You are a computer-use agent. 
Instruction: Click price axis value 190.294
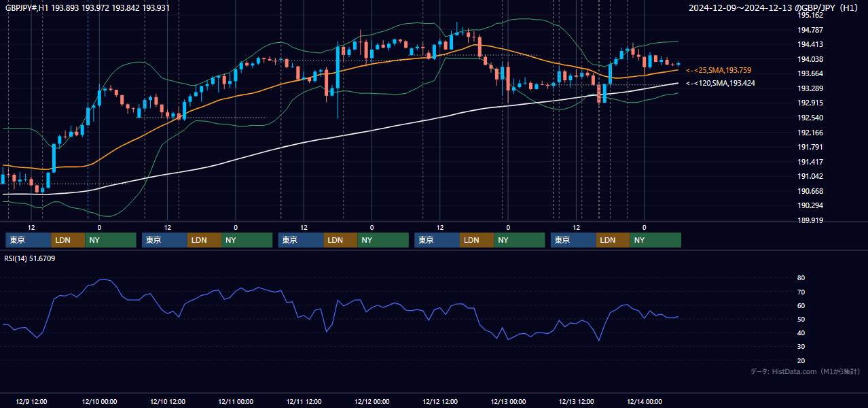(x=810, y=205)
